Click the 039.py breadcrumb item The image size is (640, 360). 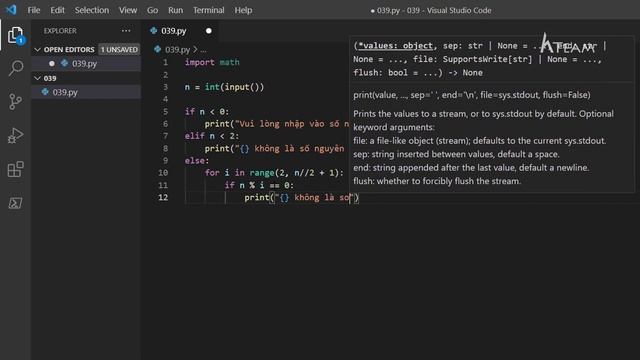click(x=178, y=50)
